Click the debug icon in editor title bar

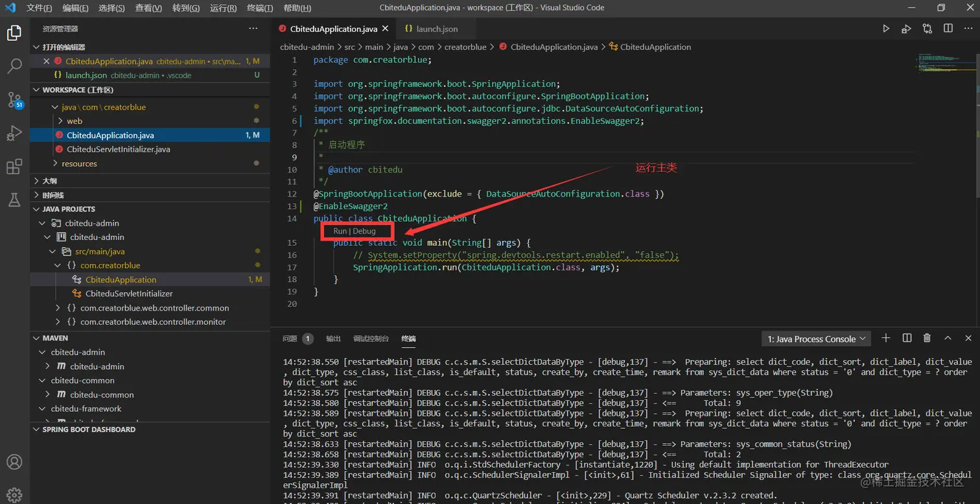[x=906, y=29]
